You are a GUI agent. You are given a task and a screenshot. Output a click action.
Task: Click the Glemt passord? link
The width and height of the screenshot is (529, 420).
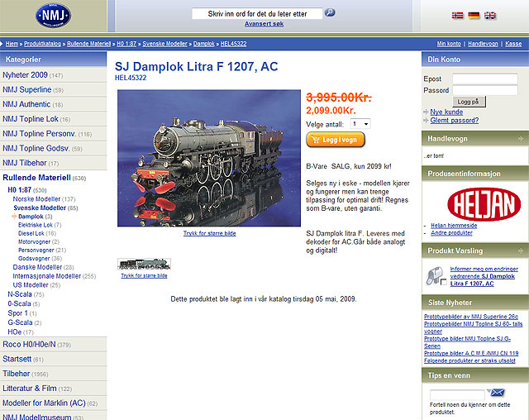pos(454,121)
